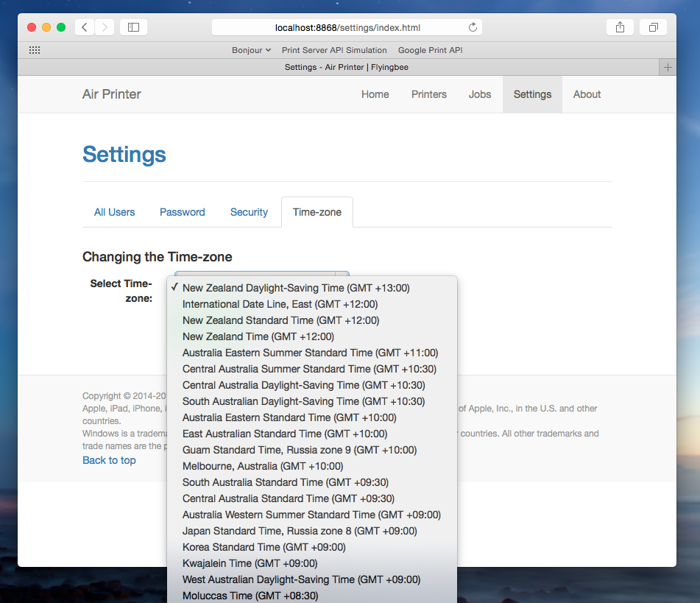Open Google Print API bookmark
Image resolution: width=700 pixels, height=603 pixels.
pos(431,50)
